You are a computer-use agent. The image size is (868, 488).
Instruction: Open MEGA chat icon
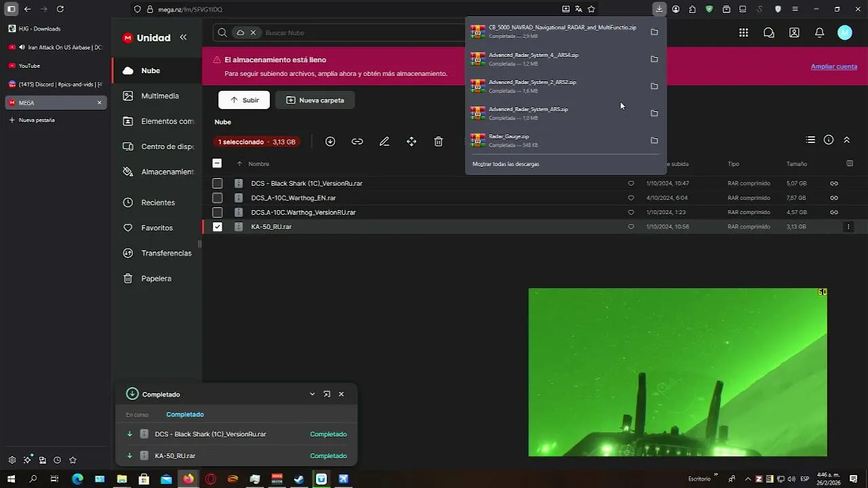[x=769, y=33]
